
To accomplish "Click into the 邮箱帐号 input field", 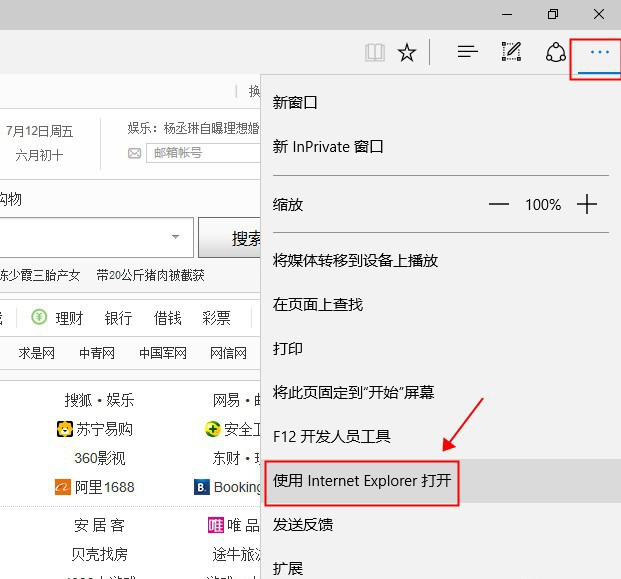I will 203,153.
